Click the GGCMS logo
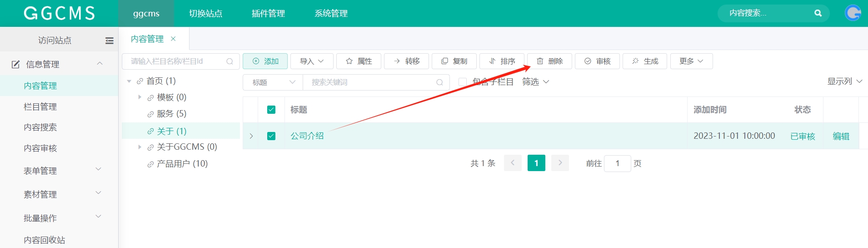 (x=59, y=13)
